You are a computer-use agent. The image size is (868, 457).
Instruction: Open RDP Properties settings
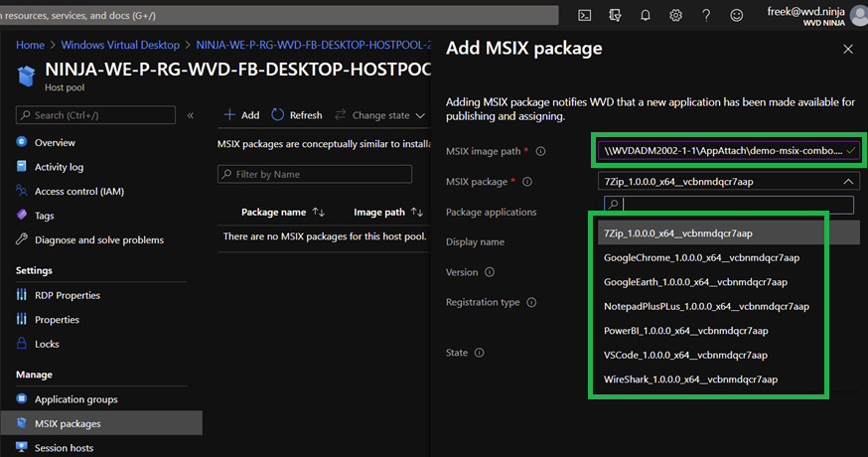coord(68,295)
